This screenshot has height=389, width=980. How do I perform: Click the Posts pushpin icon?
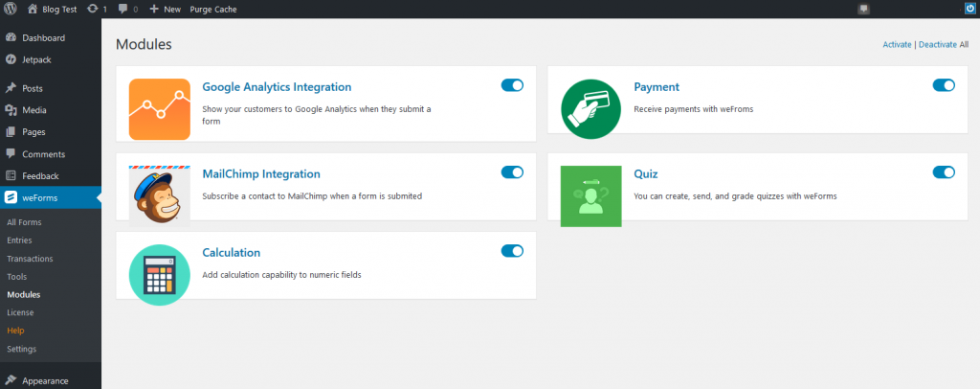pyautogui.click(x=11, y=88)
